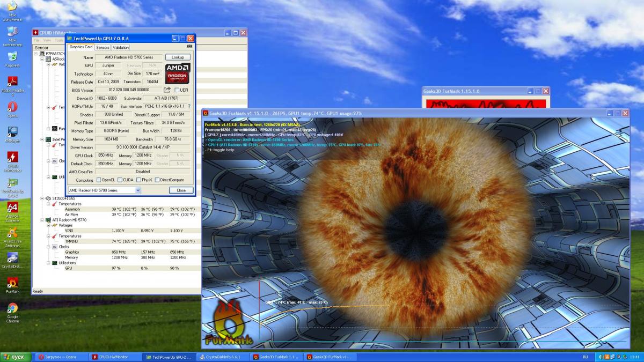The image size is (644, 362).
Task: Switch to the Opera taskbar button
Action: pos(61,357)
